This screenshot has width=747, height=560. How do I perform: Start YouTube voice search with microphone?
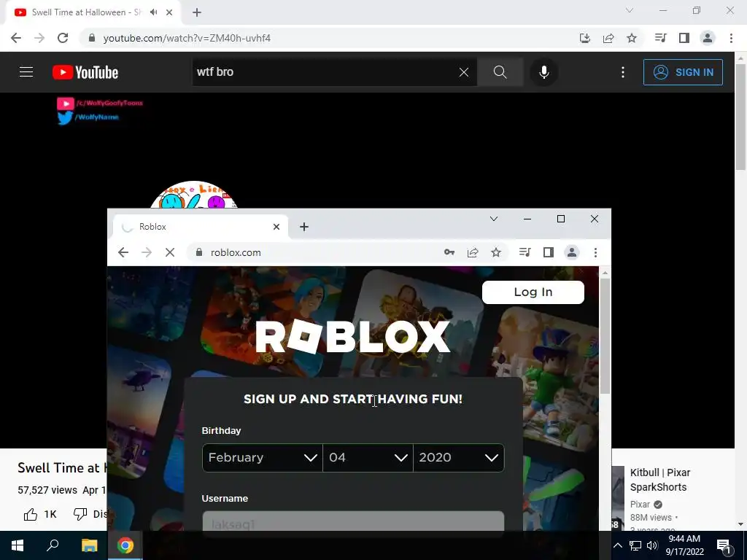click(x=543, y=72)
